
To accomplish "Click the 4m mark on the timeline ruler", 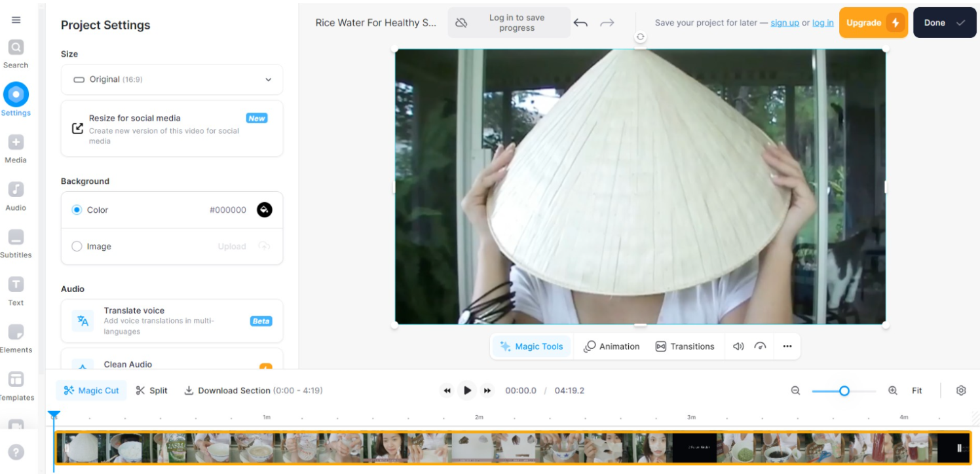I will (903, 417).
